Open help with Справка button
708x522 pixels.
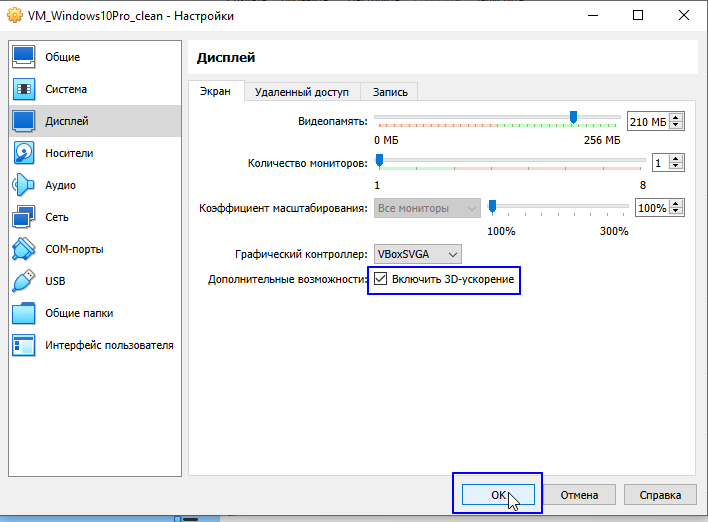click(x=659, y=495)
